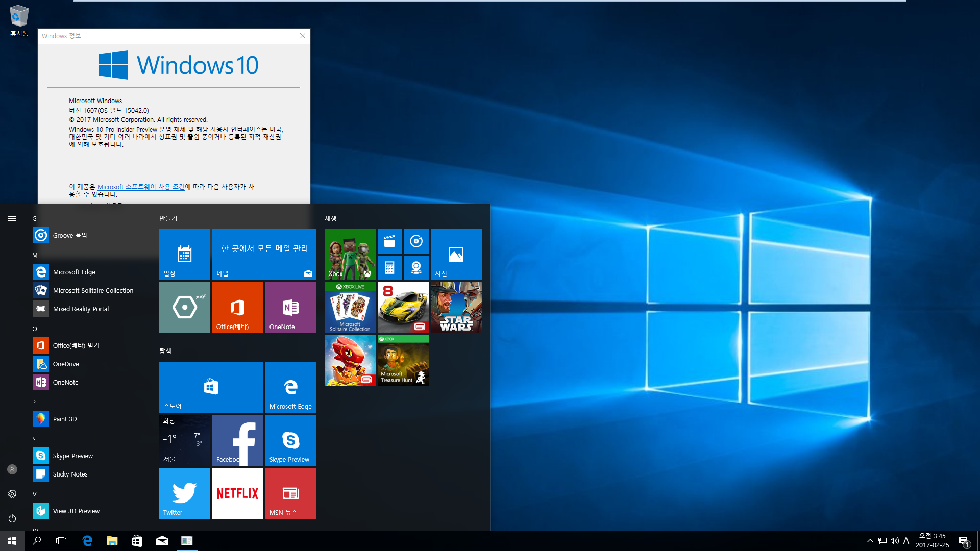Image resolution: width=980 pixels, height=551 pixels.
Task: Open the Twitter tile
Action: [x=185, y=493]
